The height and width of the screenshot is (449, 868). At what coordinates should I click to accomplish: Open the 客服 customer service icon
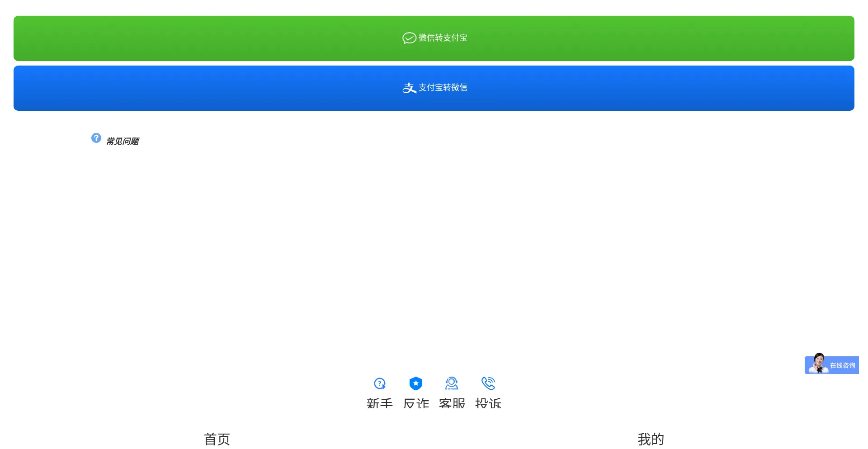[x=452, y=383]
